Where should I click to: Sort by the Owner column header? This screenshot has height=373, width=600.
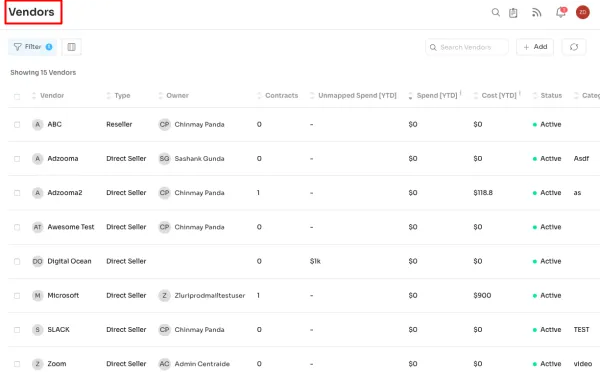173,96
